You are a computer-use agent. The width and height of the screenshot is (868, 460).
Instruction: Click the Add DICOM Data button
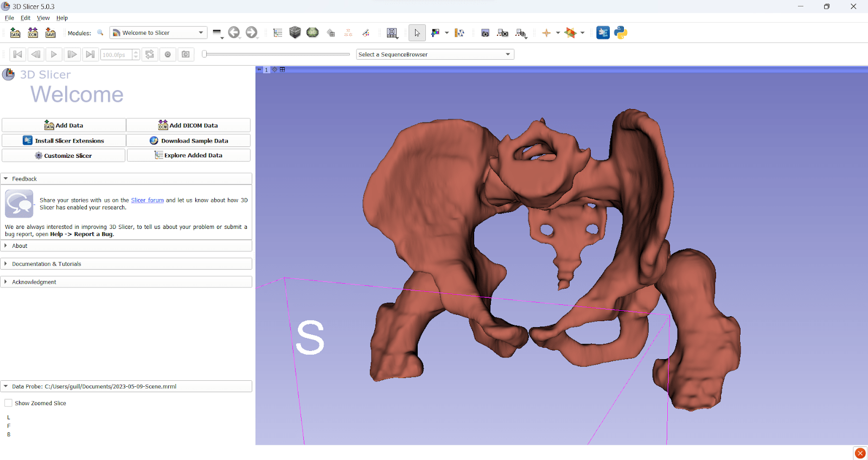[188, 125]
